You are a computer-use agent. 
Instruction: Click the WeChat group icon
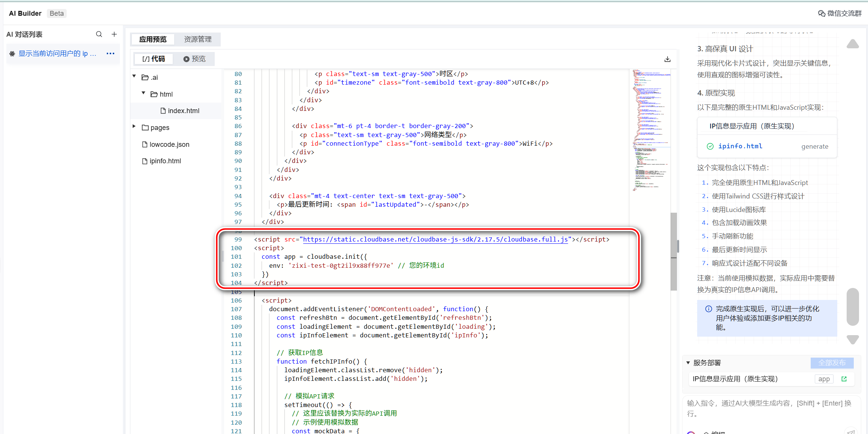pos(821,13)
